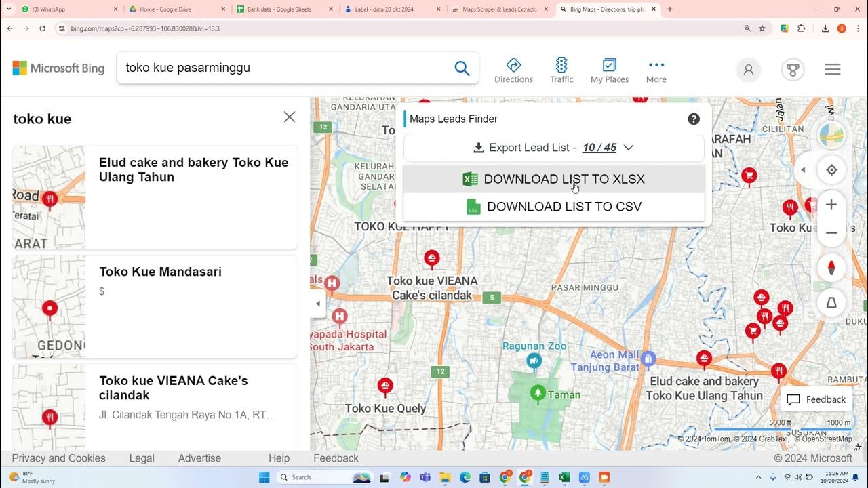Expand map style options arrow
This screenshot has width=868, height=488.
(804, 170)
